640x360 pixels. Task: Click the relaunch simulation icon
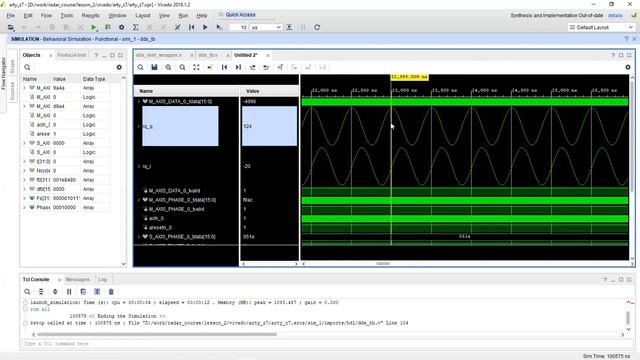click(x=317, y=27)
